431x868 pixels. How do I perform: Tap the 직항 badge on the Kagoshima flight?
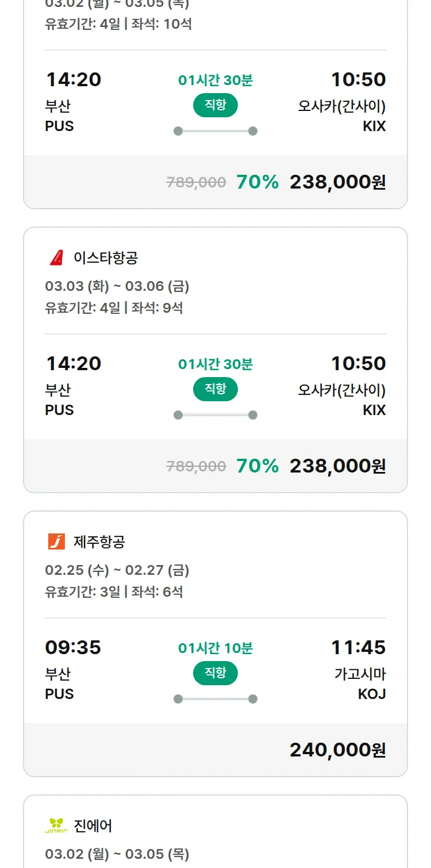coord(215,673)
